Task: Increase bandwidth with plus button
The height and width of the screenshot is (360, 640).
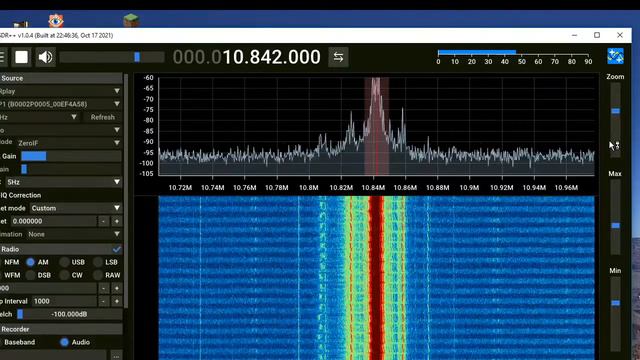Action: pyautogui.click(x=117, y=288)
